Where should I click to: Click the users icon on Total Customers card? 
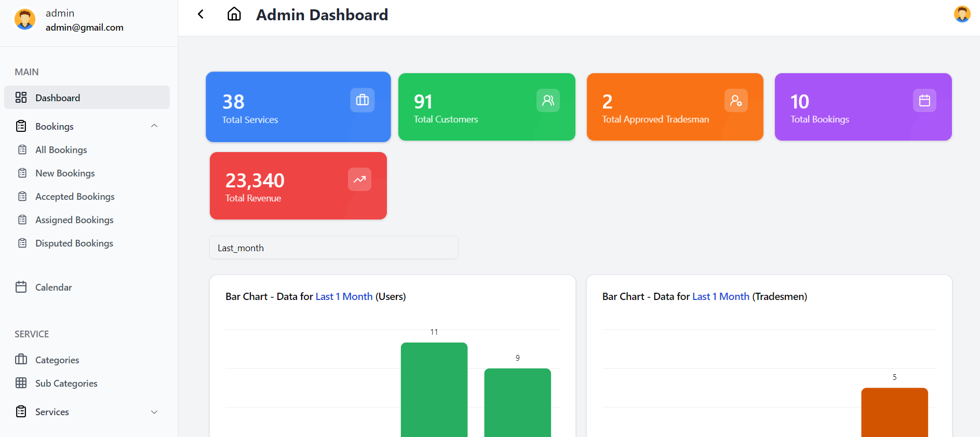pyautogui.click(x=548, y=100)
